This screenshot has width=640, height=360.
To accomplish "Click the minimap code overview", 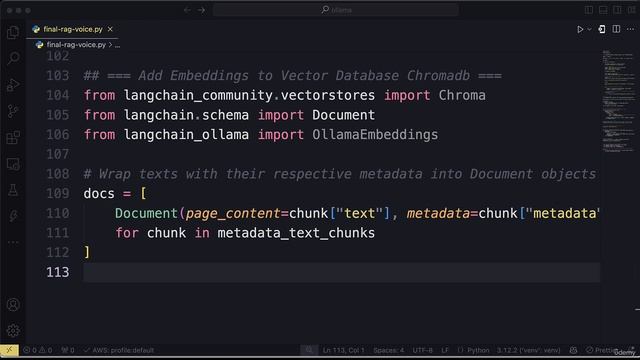I will pos(619,102).
